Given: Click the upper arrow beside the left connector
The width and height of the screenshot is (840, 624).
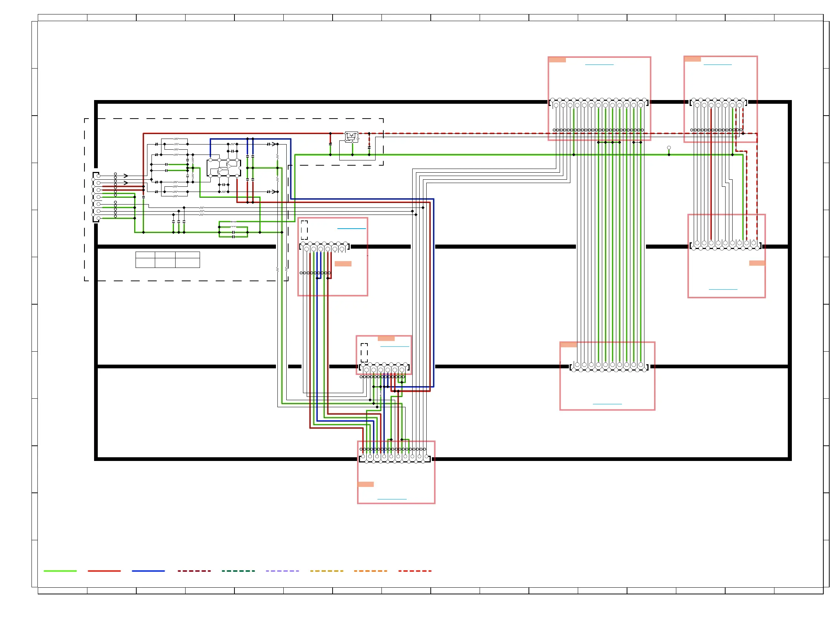Looking at the screenshot, I should click(126, 176).
